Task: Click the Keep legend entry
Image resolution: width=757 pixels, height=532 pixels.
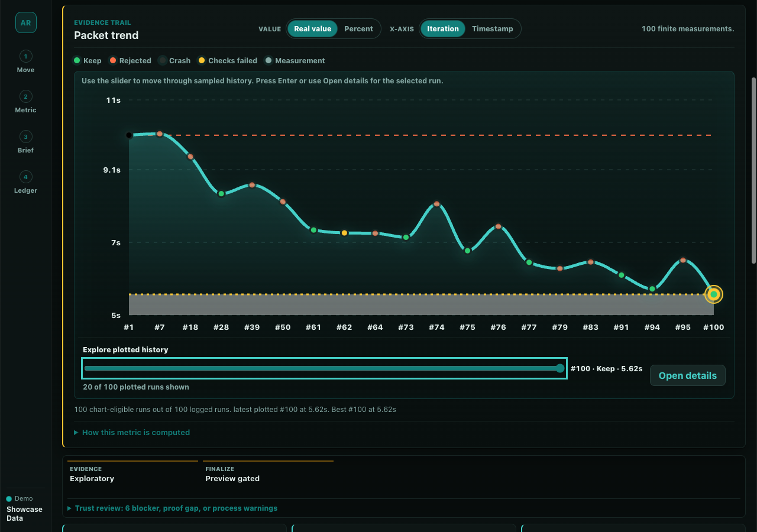Action: (88, 61)
